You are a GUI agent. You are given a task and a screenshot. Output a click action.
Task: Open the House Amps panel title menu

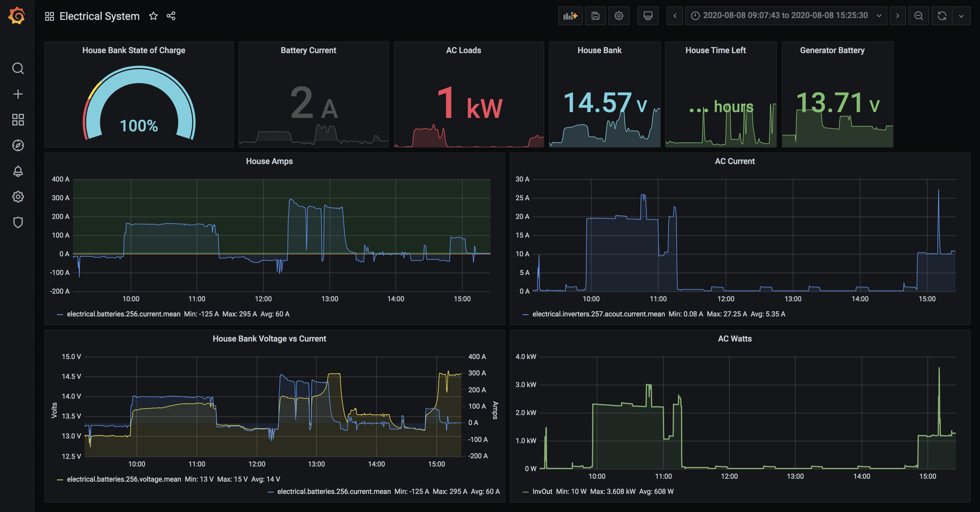coord(269,161)
